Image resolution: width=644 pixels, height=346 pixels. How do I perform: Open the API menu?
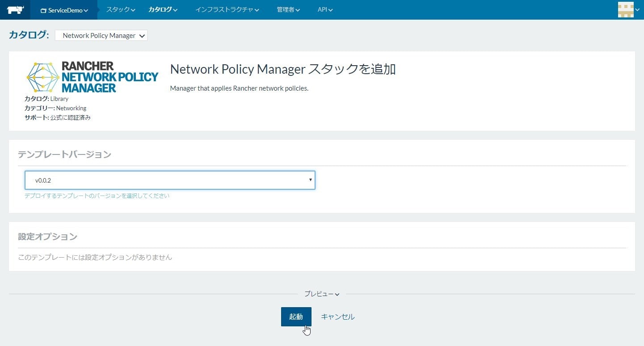pos(325,9)
